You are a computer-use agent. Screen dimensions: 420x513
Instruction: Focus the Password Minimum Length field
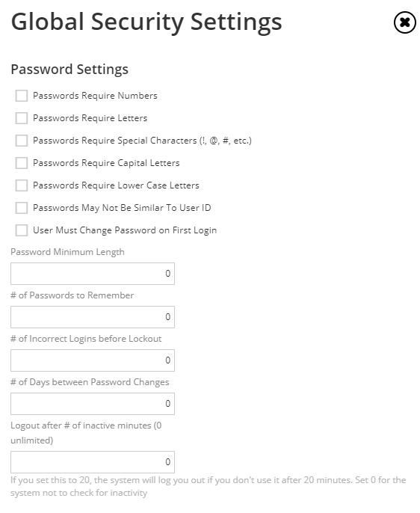tap(93, 274)
